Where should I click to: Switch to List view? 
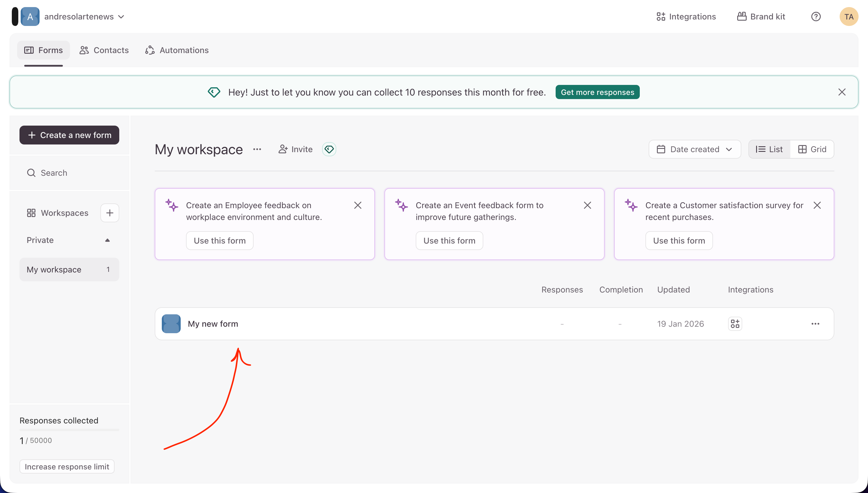[x=769, y=149]
